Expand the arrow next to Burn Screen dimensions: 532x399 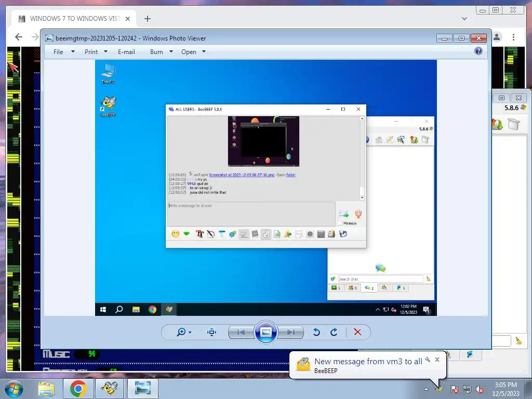171,51
